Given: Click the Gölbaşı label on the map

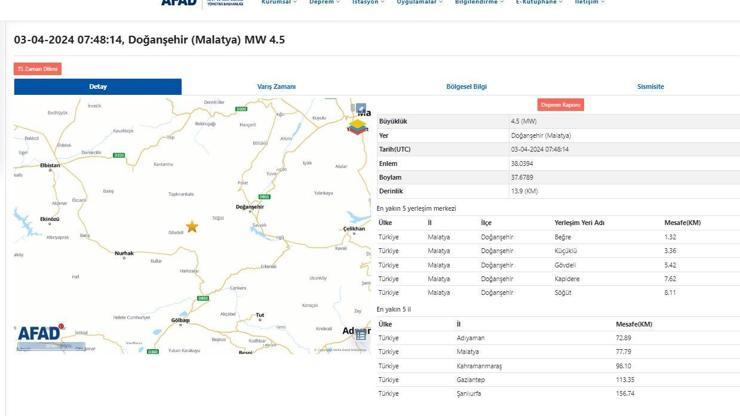Looking at the screenshot, I should pos(180,320).
